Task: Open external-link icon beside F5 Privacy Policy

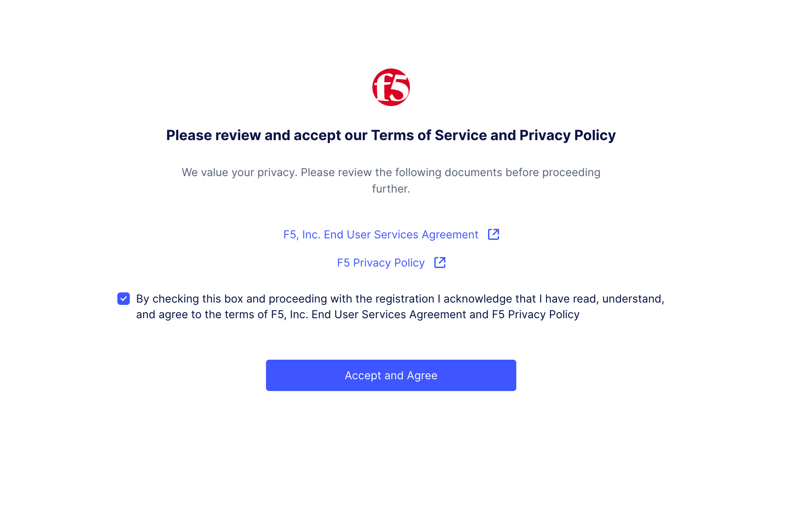Action: click(x=440, y=263)
